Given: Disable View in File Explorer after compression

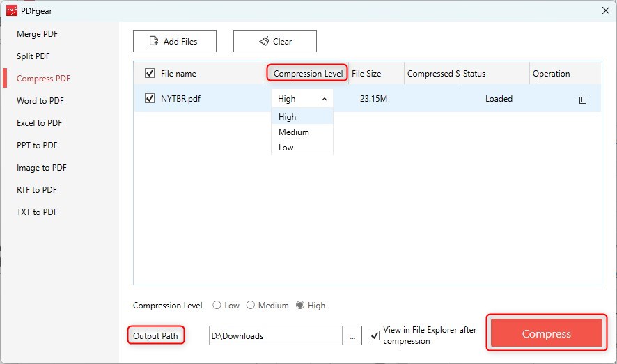Looking at the screenshot, I should [x=375, y=335].
